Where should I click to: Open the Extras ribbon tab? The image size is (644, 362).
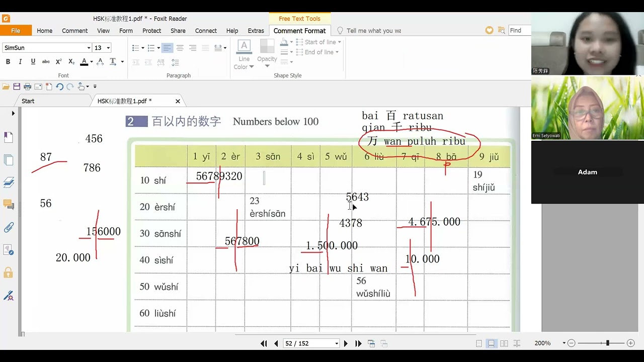click(256, 31)
